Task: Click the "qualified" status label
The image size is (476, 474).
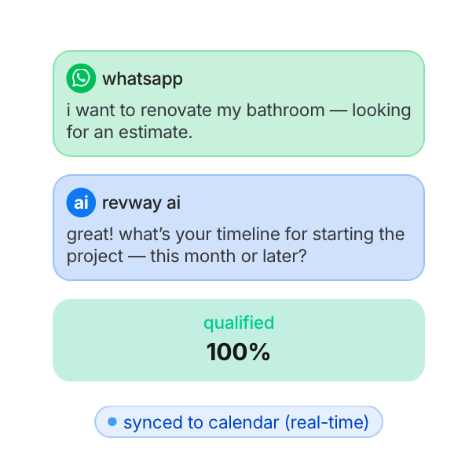Action: (239, 323)
